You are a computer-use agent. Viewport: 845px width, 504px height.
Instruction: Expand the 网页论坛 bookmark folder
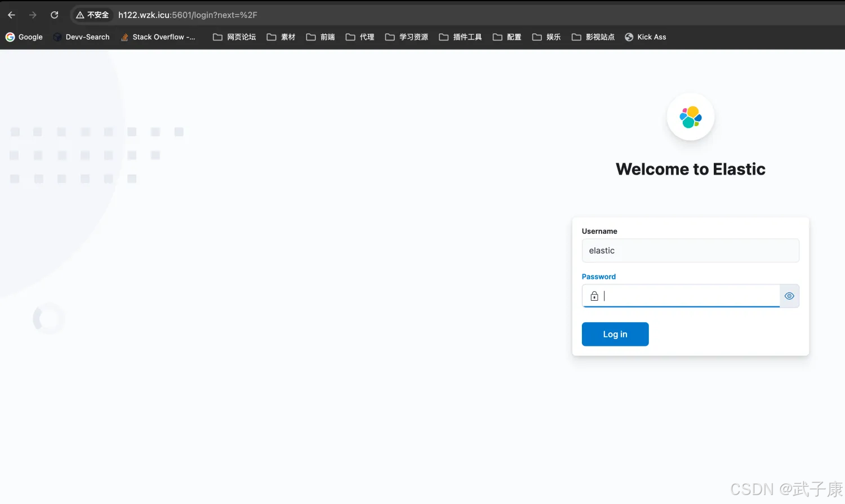pos(234,37)
